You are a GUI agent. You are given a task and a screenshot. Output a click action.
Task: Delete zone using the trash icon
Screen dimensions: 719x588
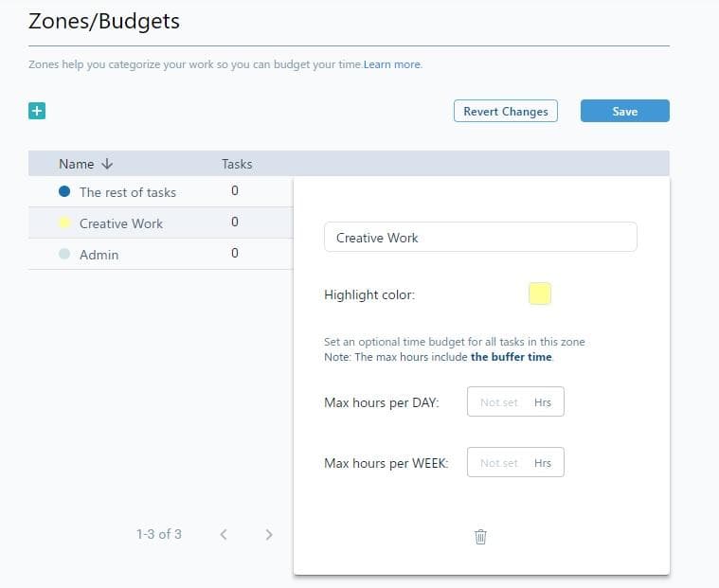[480, 537]
